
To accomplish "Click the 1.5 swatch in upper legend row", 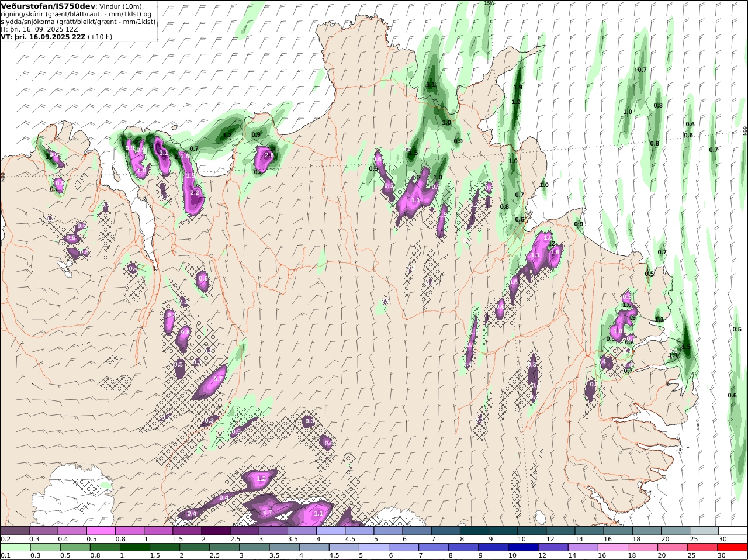I will [186, 530].
